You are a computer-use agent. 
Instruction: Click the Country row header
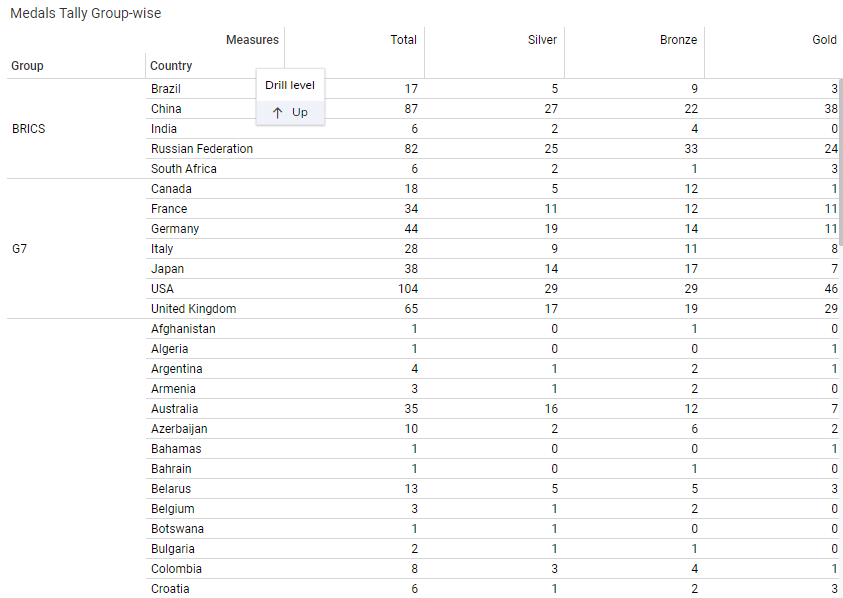point(171,66)
